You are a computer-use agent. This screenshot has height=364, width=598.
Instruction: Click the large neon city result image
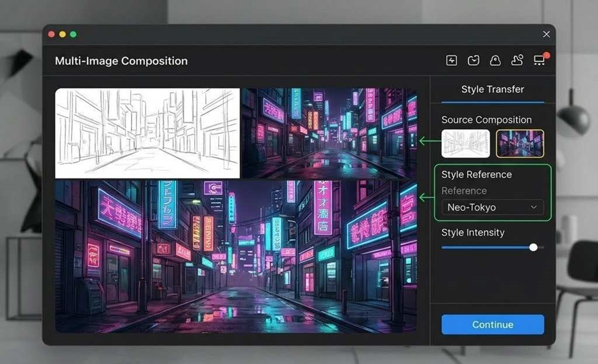(x=236, y=256)
